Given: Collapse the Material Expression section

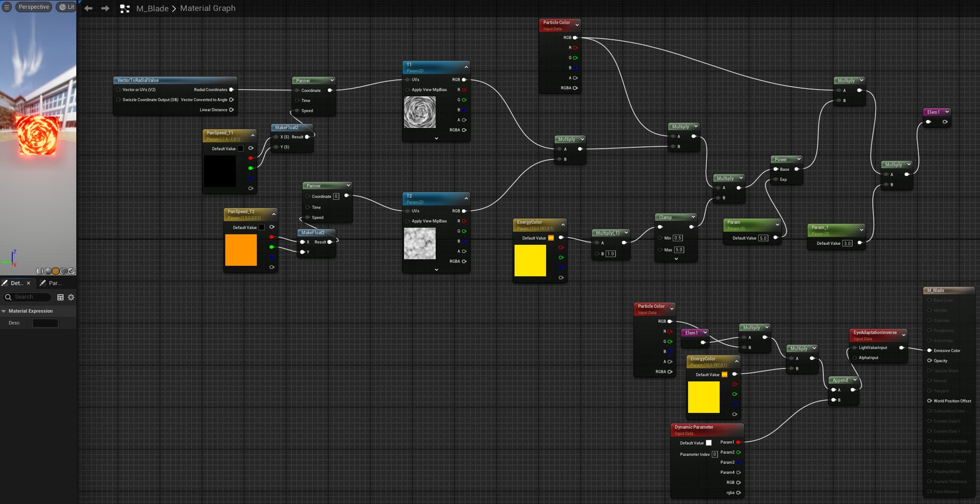Looking at the screenshot, I should [4, 311].
